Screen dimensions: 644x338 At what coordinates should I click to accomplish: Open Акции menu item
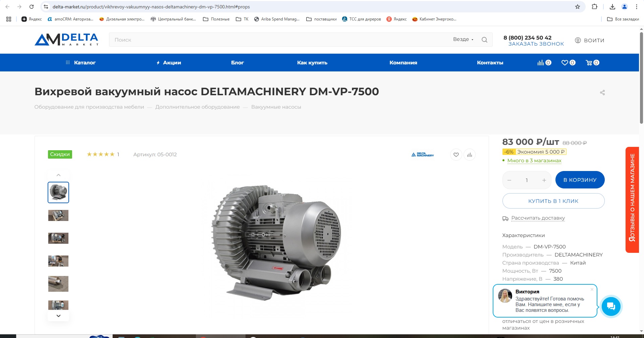(x=169, y=63)
